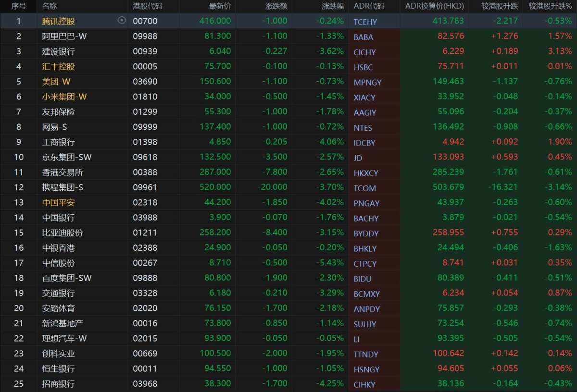577x392 pixels.
Task: Click the BABA ADR code
Action: 363,37
